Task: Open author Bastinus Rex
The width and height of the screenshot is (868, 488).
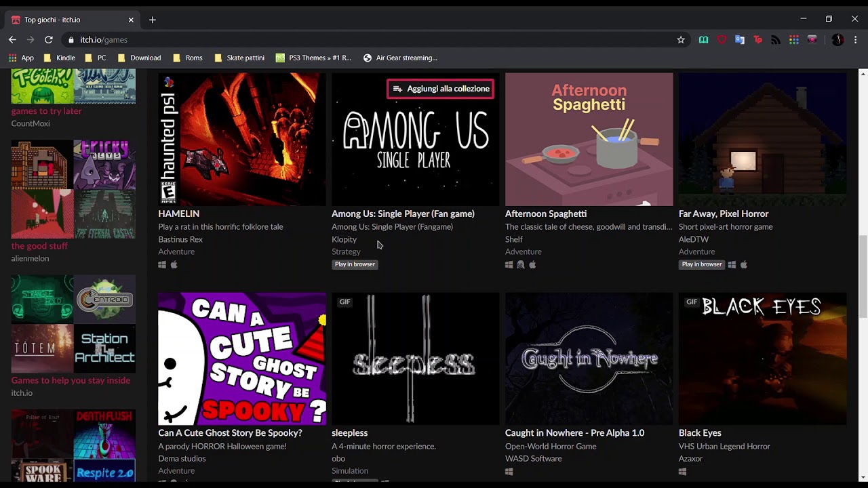Action: (x=180, y=239)
